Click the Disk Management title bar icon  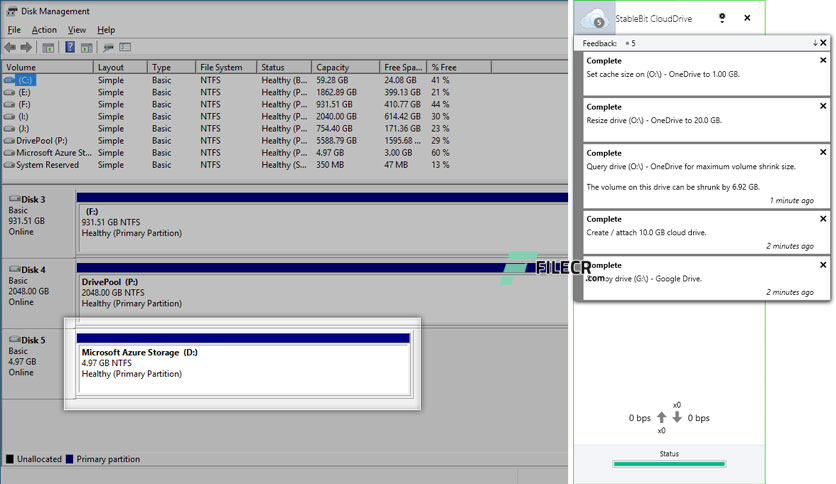pyautogui.click(x=11, y=11)
